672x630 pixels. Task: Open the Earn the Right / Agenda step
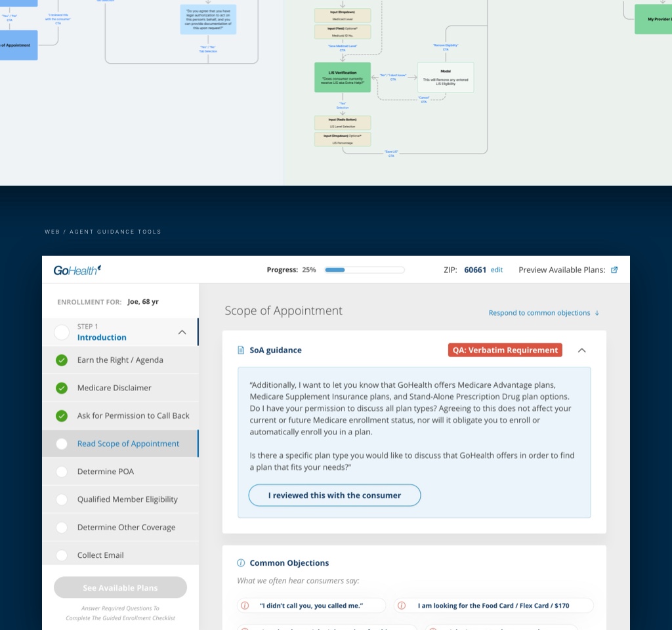pos(121,360)
